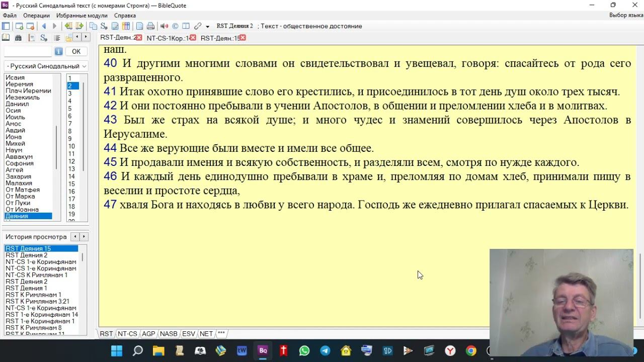Open the Файл menu
This screenshot has height=362, width=644.
point(10,16)
